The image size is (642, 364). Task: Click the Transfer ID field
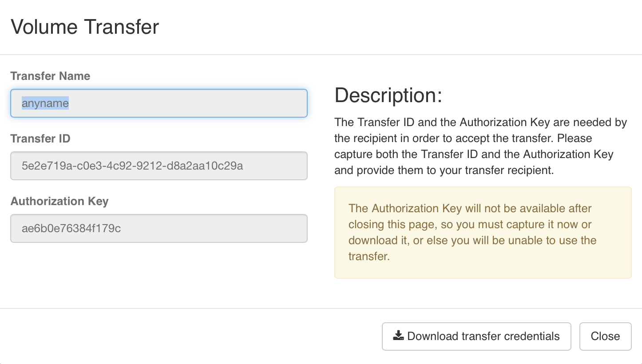click(159, 166)
